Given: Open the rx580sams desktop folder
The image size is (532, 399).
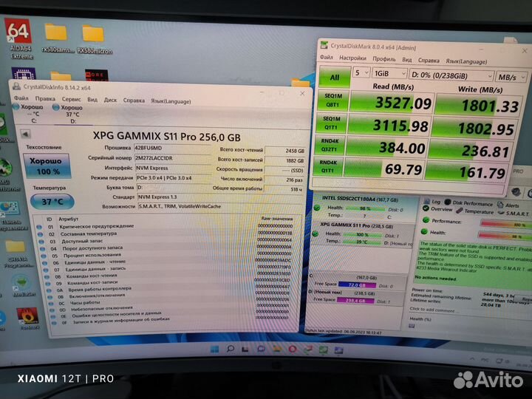Looking at the screenshot, I should click(x=57, y=38).
